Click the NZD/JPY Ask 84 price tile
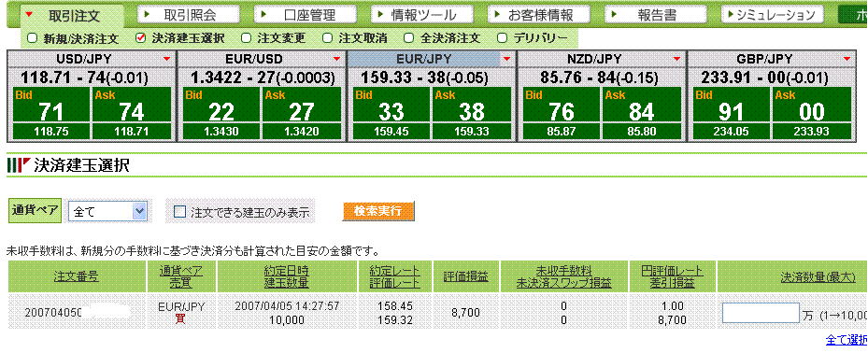868x353 pixels. (642, 106)
